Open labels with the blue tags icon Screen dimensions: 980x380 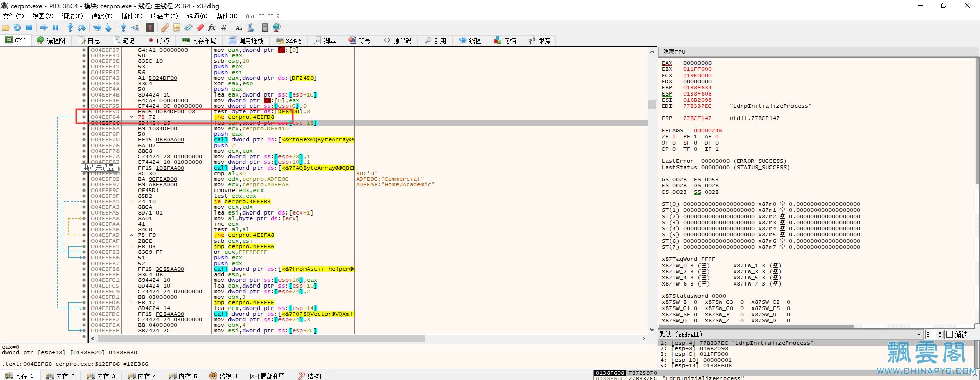coord(189,28)
